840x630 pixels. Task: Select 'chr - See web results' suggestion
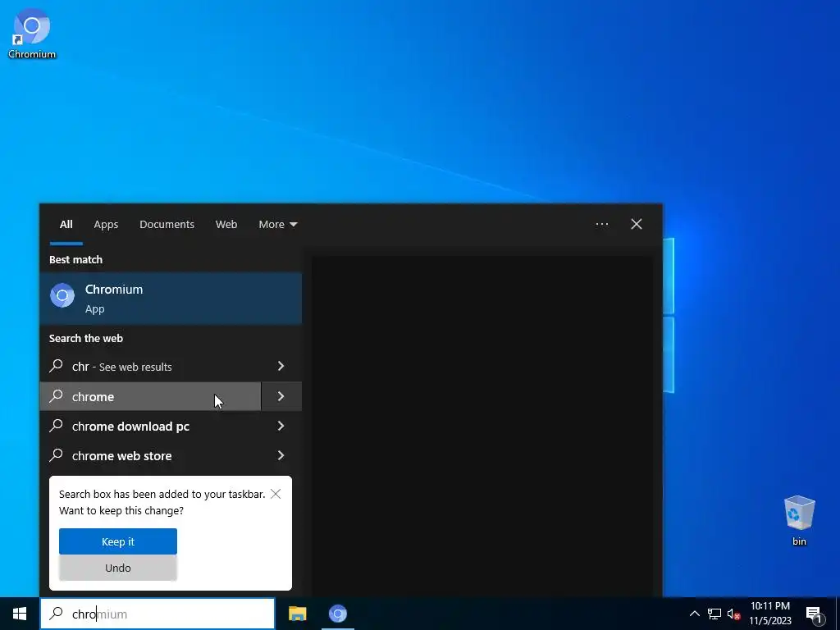point(151,367)
